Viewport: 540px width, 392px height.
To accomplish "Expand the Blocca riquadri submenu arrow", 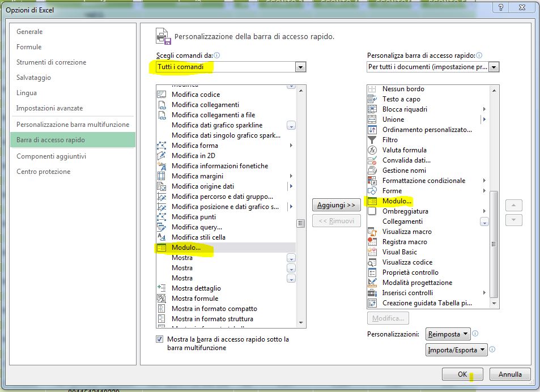I will tap(484, 109).
